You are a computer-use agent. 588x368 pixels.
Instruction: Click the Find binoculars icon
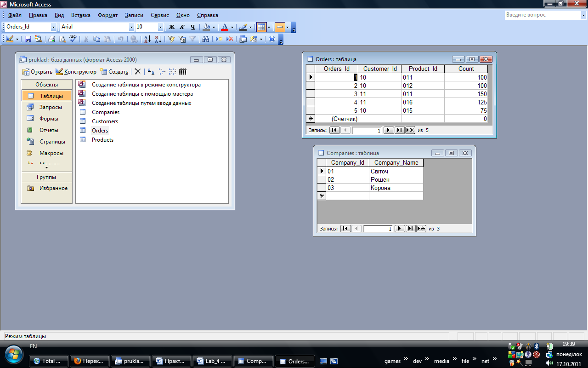click(x=206, y=40)
